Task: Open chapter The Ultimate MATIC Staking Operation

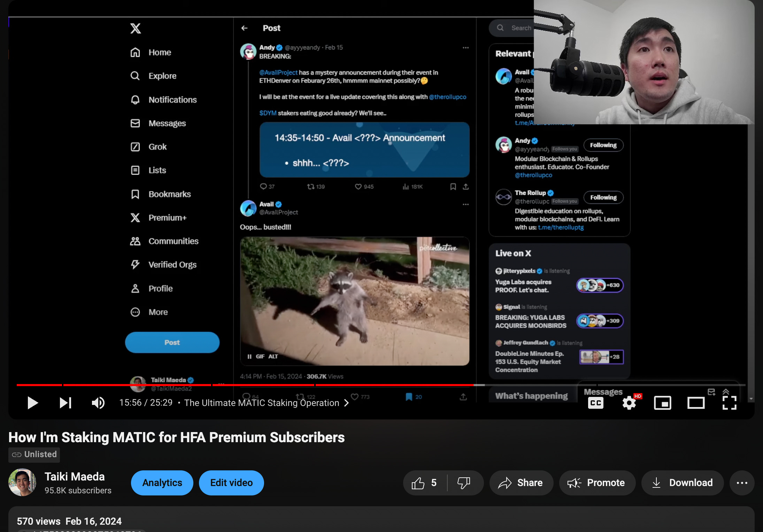Action: tap(267, 403)
